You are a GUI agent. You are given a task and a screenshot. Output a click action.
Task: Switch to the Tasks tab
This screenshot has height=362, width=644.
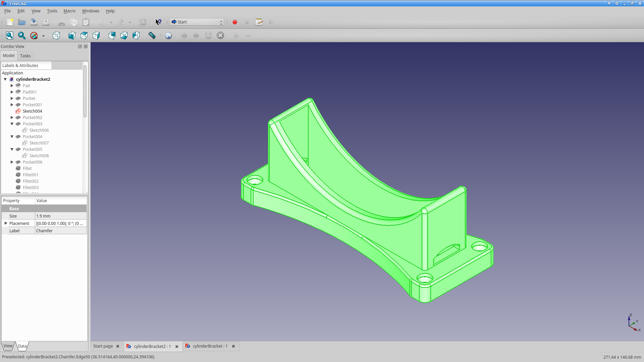[25, 56]
